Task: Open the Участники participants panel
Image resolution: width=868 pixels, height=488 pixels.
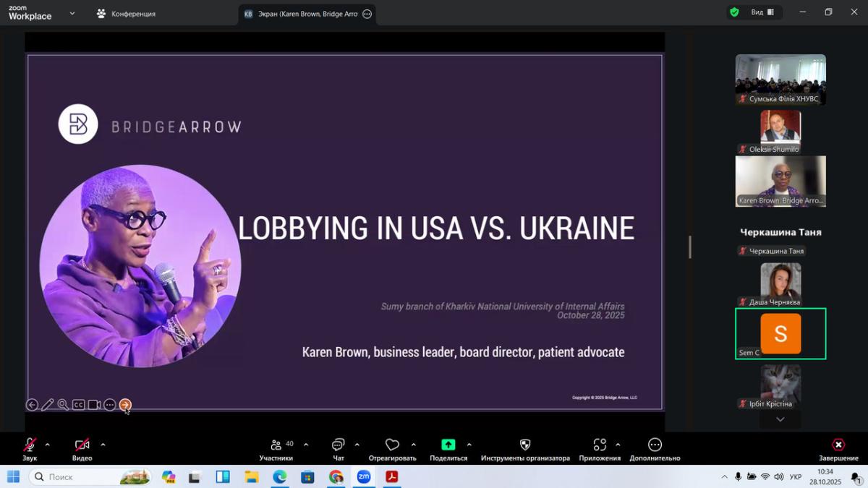Action: [276, 445]
